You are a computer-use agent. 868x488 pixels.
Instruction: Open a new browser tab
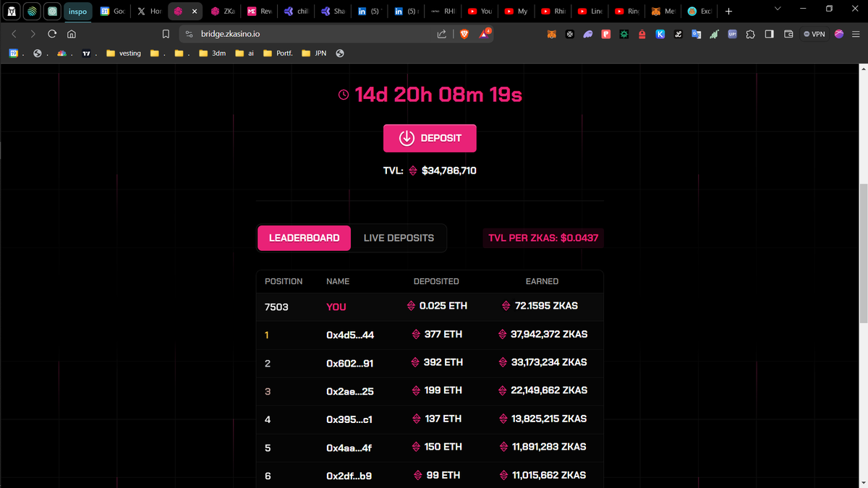(x=728, y=11)
